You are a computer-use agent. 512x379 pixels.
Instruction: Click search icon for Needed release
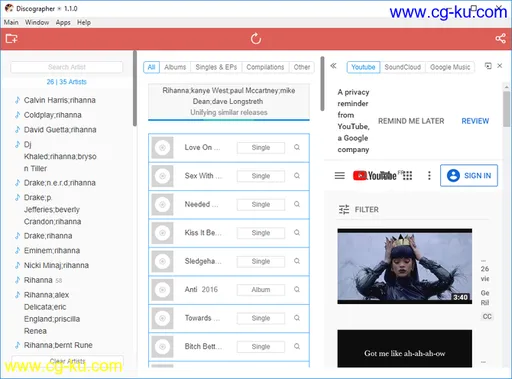pyautogui.click(x=297, y=204)
